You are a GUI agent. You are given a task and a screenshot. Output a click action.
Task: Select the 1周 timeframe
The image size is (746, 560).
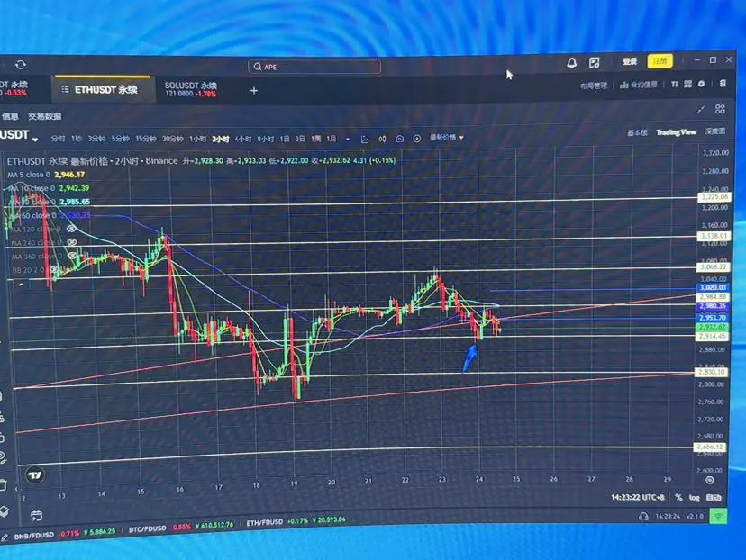316,139
